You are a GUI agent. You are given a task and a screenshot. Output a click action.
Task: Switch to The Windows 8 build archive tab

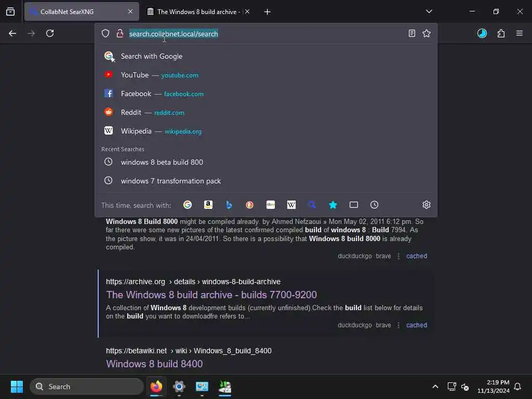coord(198,12)
